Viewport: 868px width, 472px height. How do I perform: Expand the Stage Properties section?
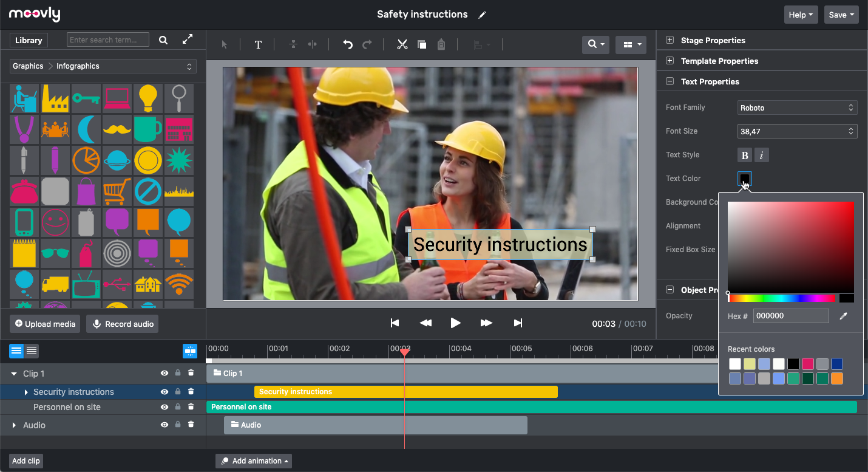point(670,40)
